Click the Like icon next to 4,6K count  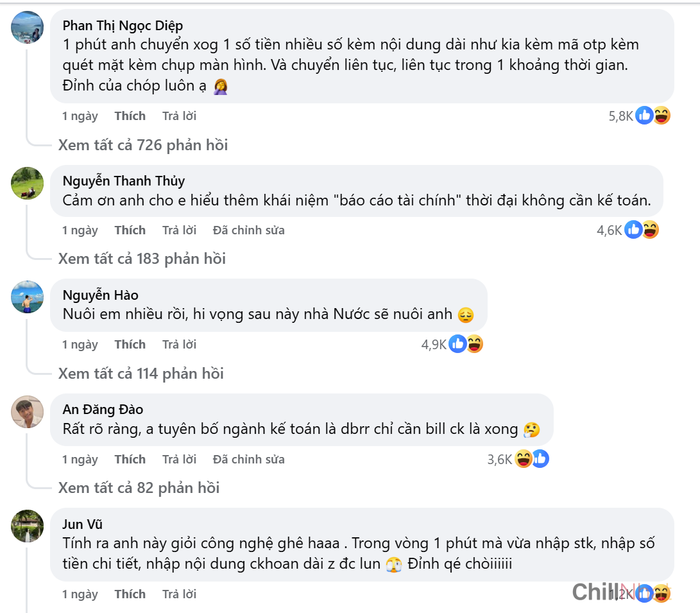click(633, 230)
